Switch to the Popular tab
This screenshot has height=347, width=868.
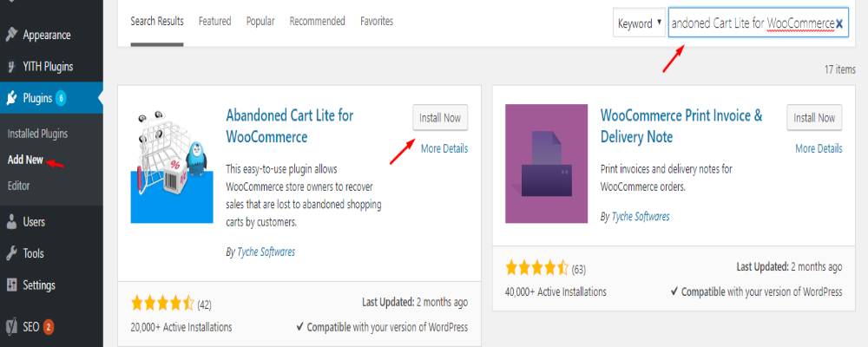point(260,21)
